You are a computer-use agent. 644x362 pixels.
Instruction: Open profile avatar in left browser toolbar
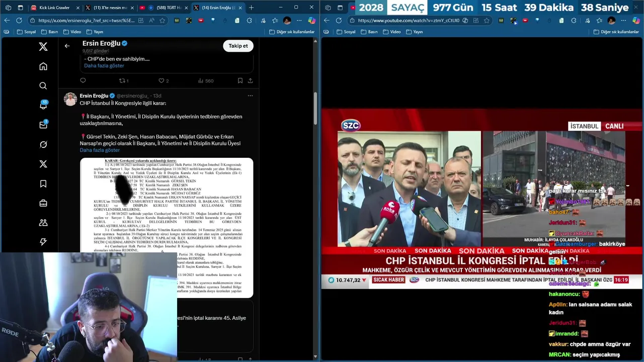tap(287, 20)
